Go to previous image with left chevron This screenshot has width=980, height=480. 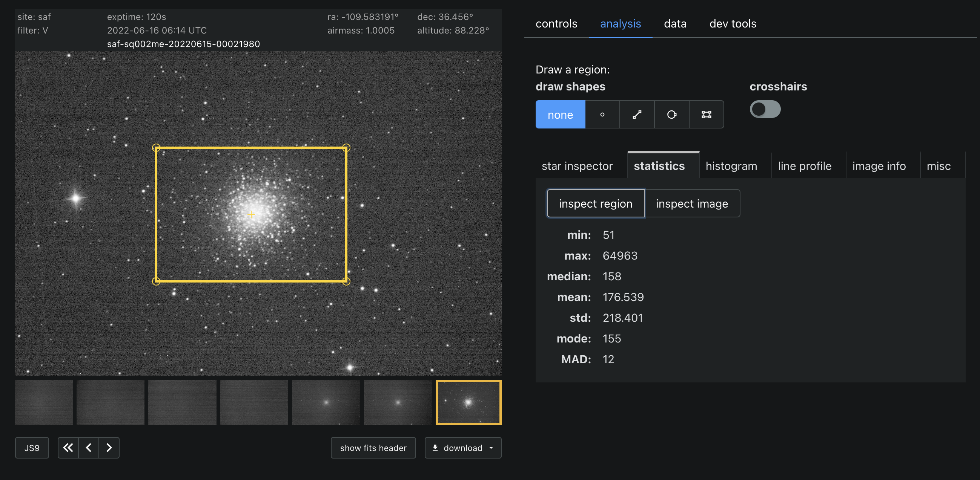pyautogui.click(x=89, y=448)
